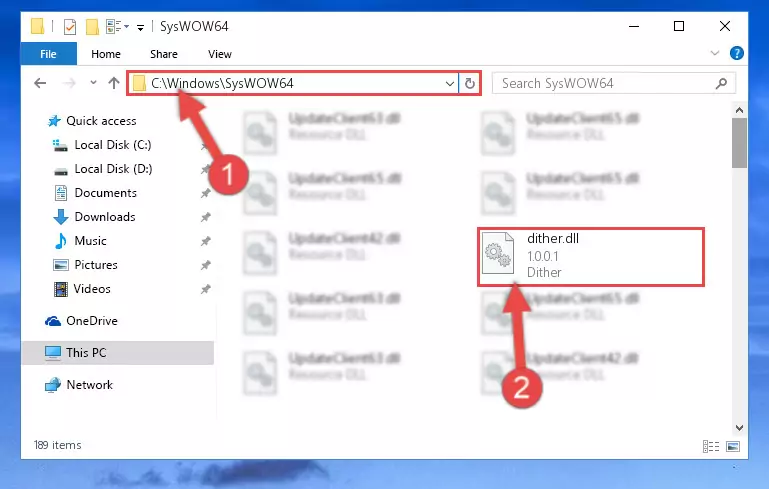
Task: Click the Network icon in sidebar
Action: [x=52, y=385]
